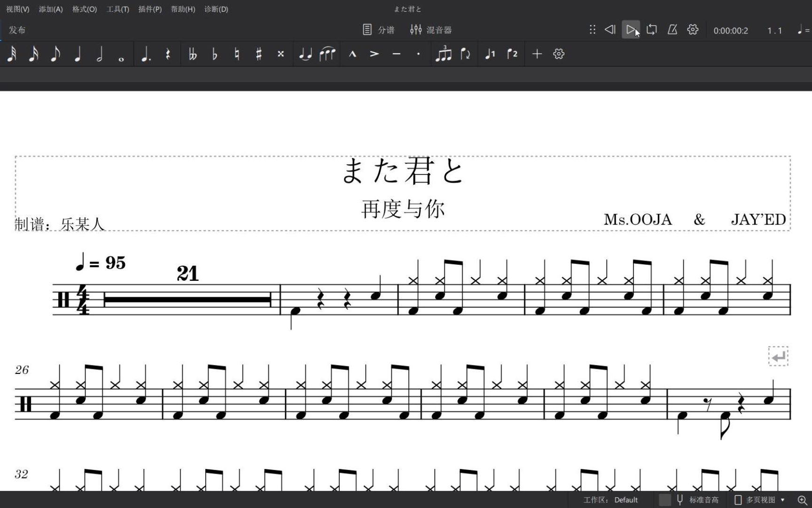Apply the flat accidental
The height and width of the screenshot is (508, 812).
tap(215, 54)
